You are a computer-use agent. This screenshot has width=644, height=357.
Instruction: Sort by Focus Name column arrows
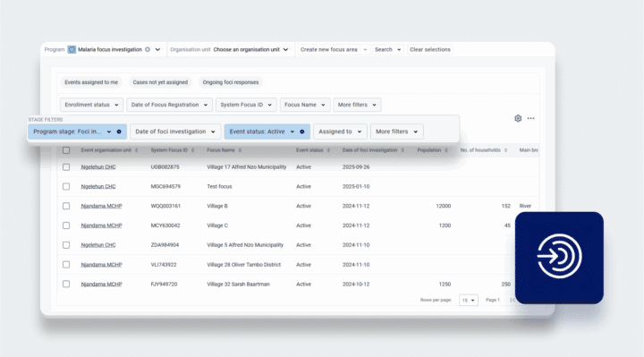pos(240,150)
